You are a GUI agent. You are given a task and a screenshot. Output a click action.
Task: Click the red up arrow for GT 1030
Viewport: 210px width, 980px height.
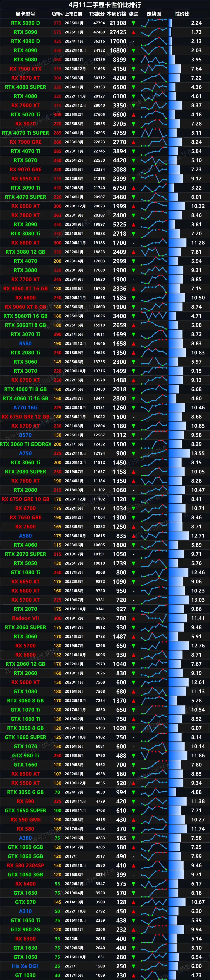[133, 975]
